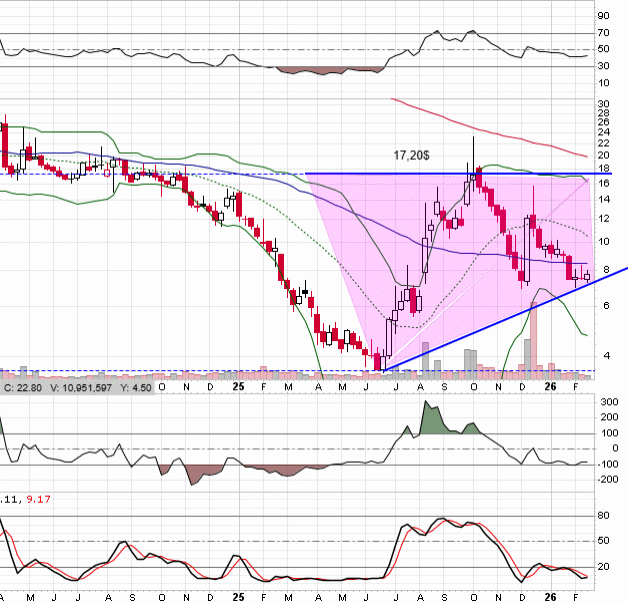Screen dimensions: 628x602
Task: Click the highest candlestick wick peak near October
Action: pyautogui.click(x=473, y=140)
